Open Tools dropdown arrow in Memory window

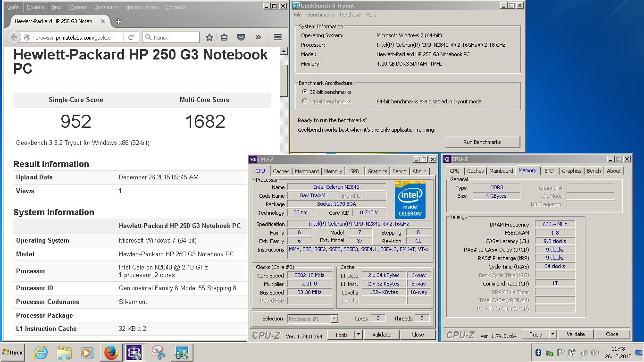pyautogui.click(x=552, y=334)
